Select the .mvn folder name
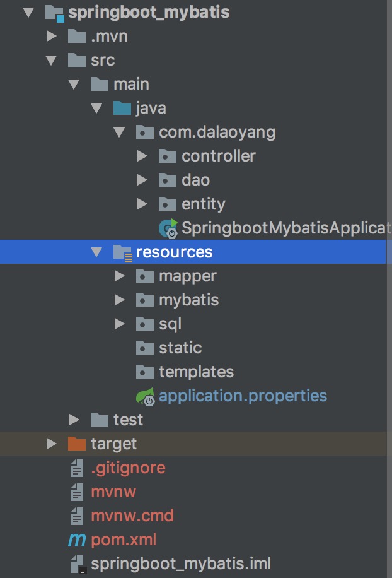The image size is (392, 578). click(x=109, y=37)
